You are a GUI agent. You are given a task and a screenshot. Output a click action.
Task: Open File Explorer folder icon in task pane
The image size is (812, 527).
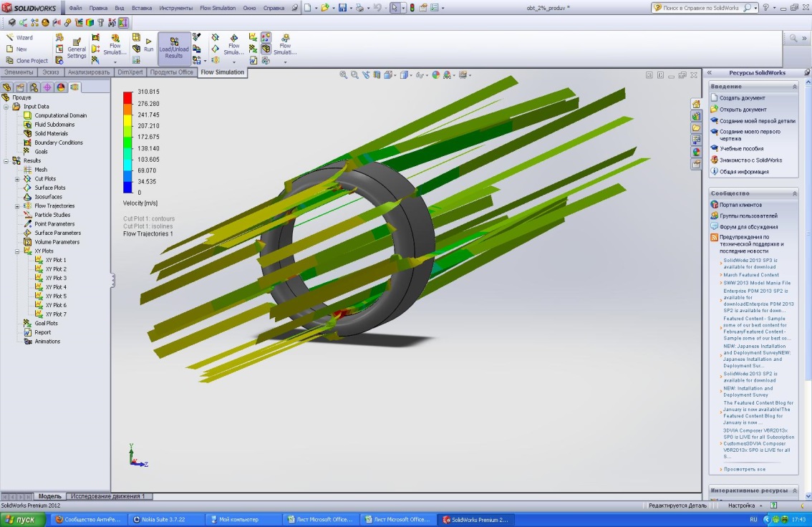coord(697,128)
